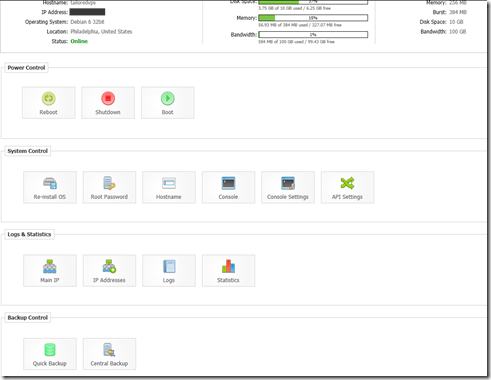
Task: Shut down the VPS with Shutdown
Action: click(x=108, y=103)
